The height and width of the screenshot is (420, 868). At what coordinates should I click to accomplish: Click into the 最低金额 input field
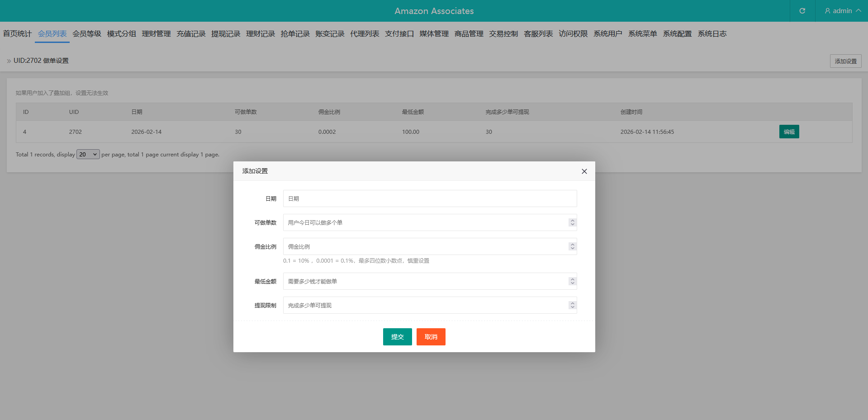click(425, 281)
